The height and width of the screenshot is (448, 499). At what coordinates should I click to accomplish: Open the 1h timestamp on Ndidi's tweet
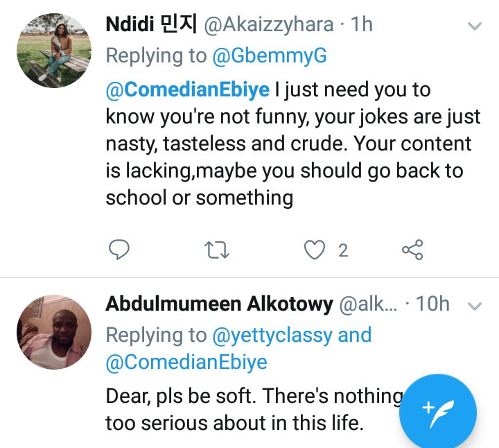[362, 24]
